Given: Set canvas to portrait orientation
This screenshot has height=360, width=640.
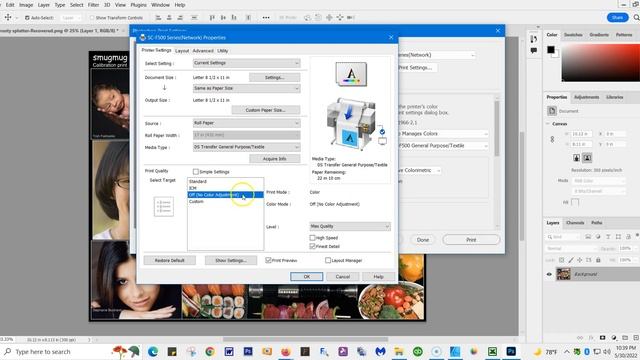Looking at the screenshot, I should click(x=576, y=158).
